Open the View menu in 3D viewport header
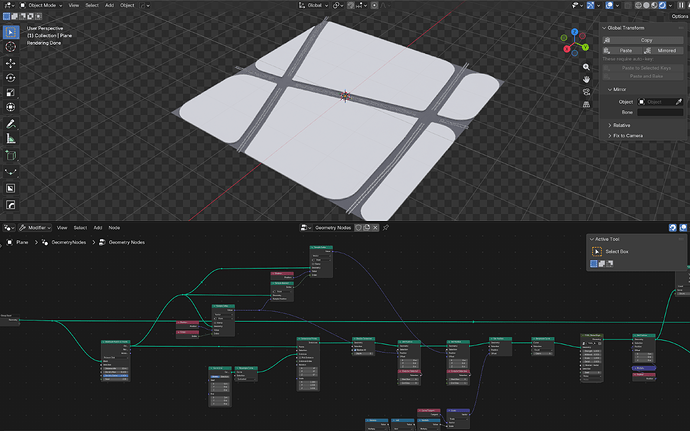Viewport: 690px width, 431px height. point(74,5)
